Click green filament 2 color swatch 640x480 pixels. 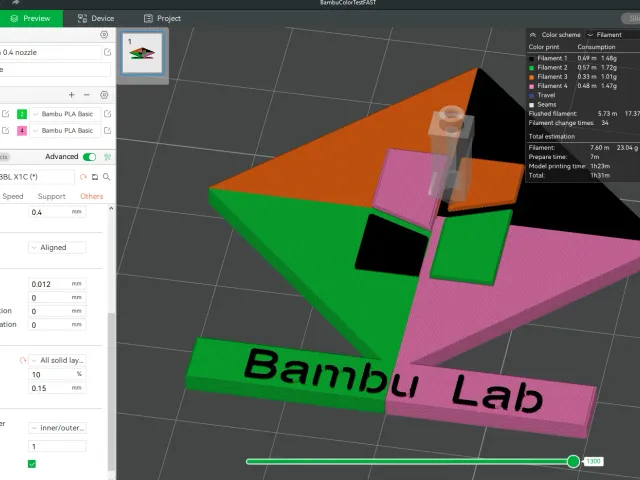pyautogui.click(x=22, y=114)
